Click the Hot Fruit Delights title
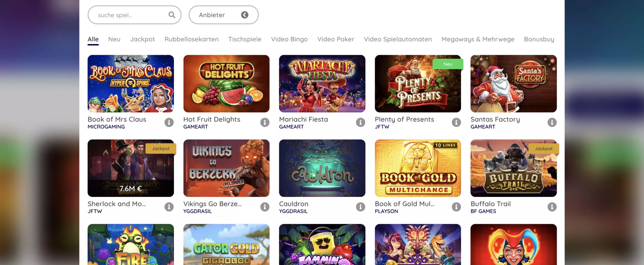This screenshot has width=644, height=265. (212, 119)
